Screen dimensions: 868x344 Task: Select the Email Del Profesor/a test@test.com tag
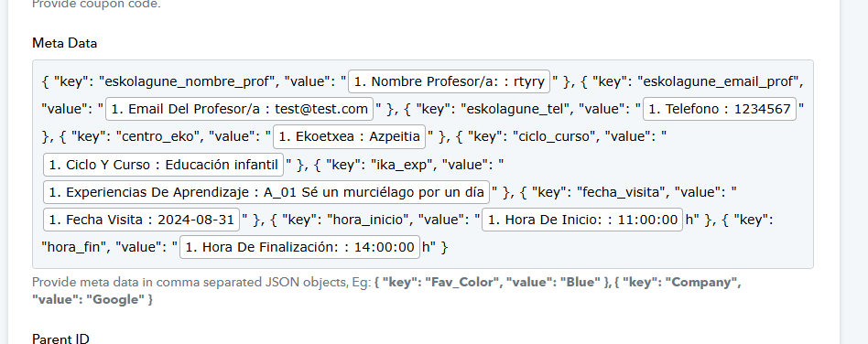pyautogui.click(x=239, y=109)
